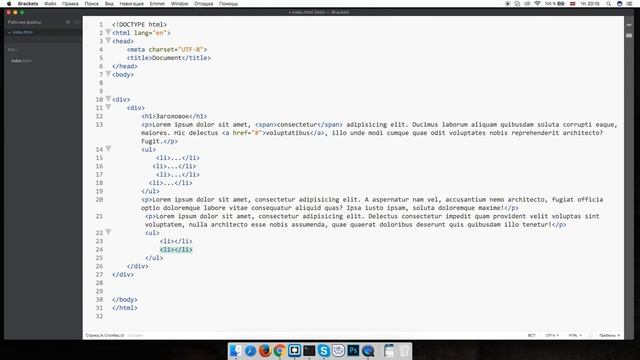Click the meta charset line 4
640x360 pixels.
(x=167, y=49)
